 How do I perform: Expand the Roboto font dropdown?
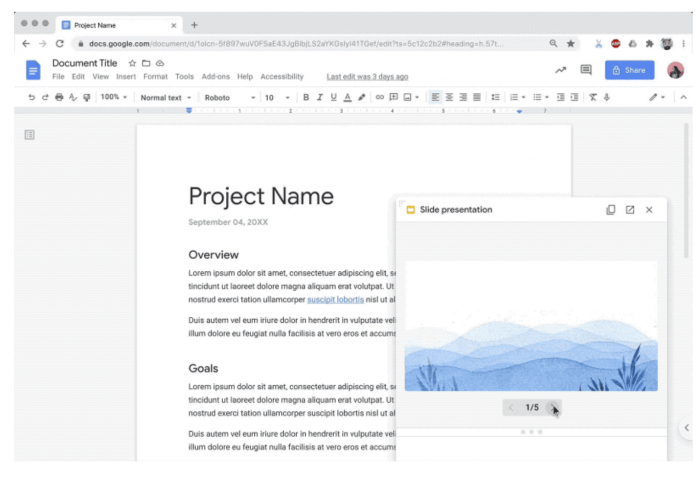[x=228, y=97]
